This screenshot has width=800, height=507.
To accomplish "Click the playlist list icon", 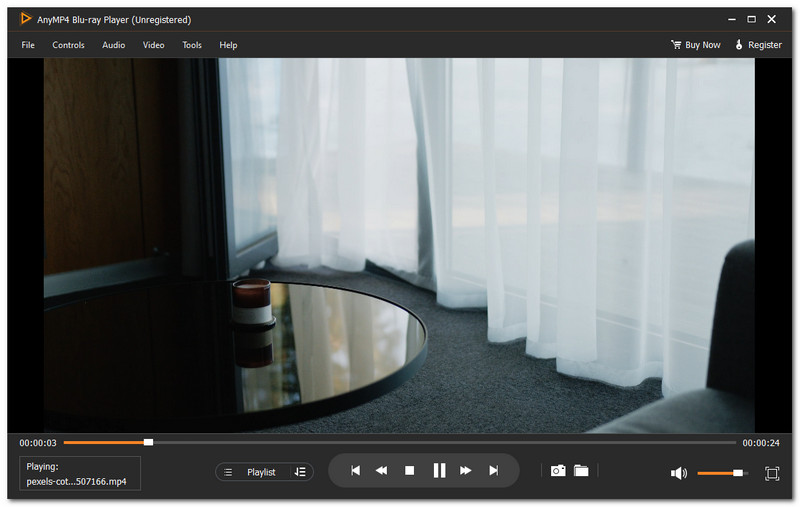I will (x=228, y=472).
